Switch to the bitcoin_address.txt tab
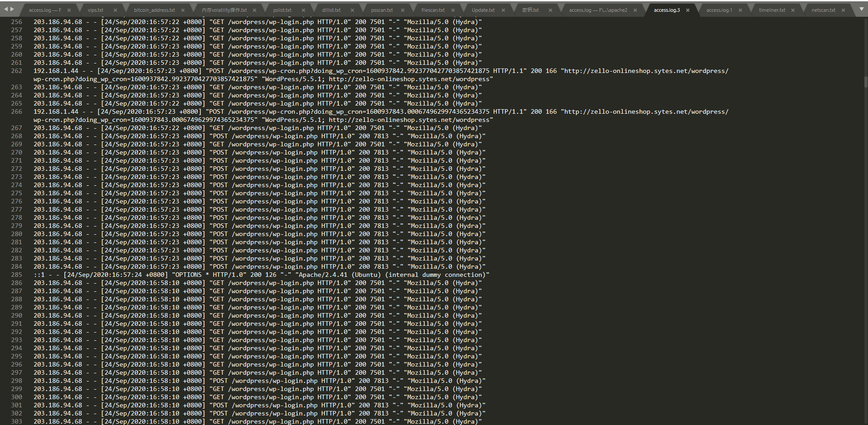868x425 pixels. pyautogui.click(x=154, y=10)
